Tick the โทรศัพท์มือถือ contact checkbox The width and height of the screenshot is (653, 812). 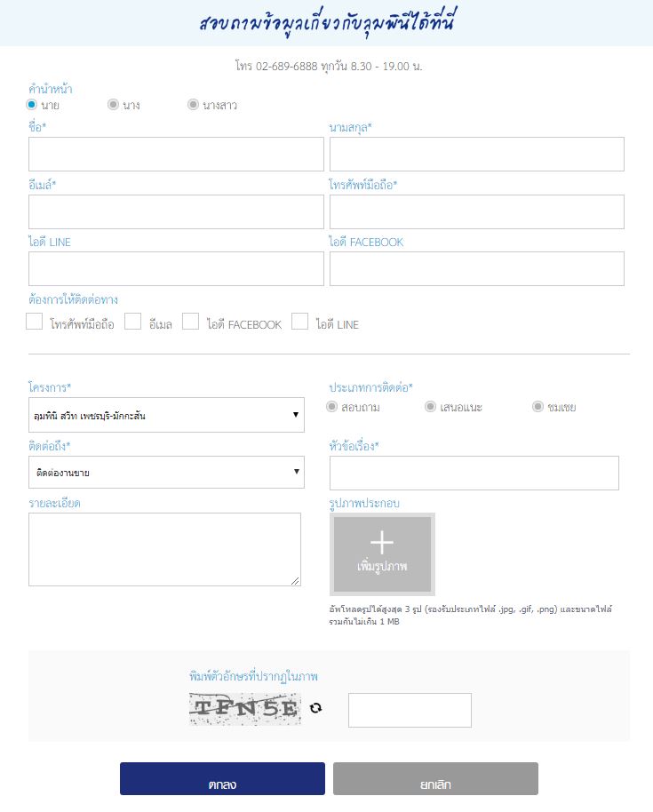point(35,322)
